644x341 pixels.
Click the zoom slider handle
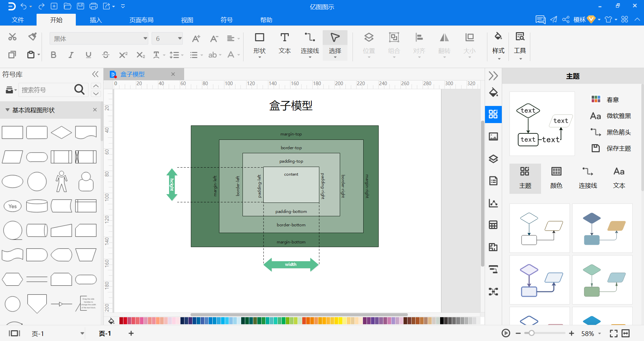531,333
